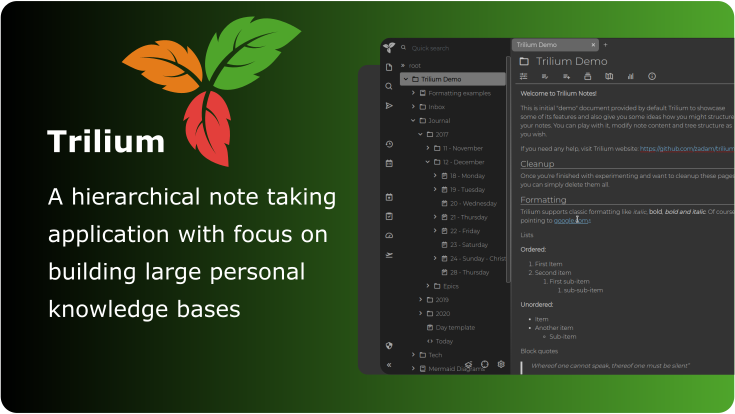735x414 pixels.
Task: Open tree settings gear icon
Action: coord(501,365)
